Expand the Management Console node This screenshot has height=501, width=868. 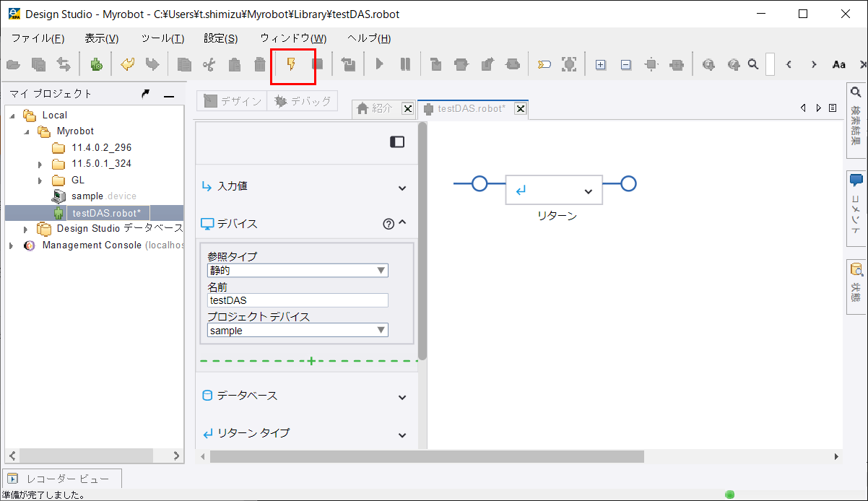12,245
